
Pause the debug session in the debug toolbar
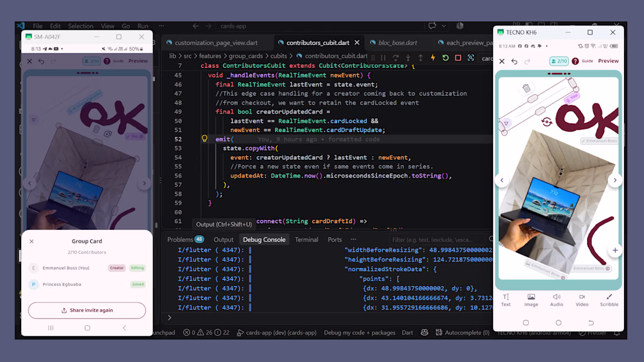[383, 58]
